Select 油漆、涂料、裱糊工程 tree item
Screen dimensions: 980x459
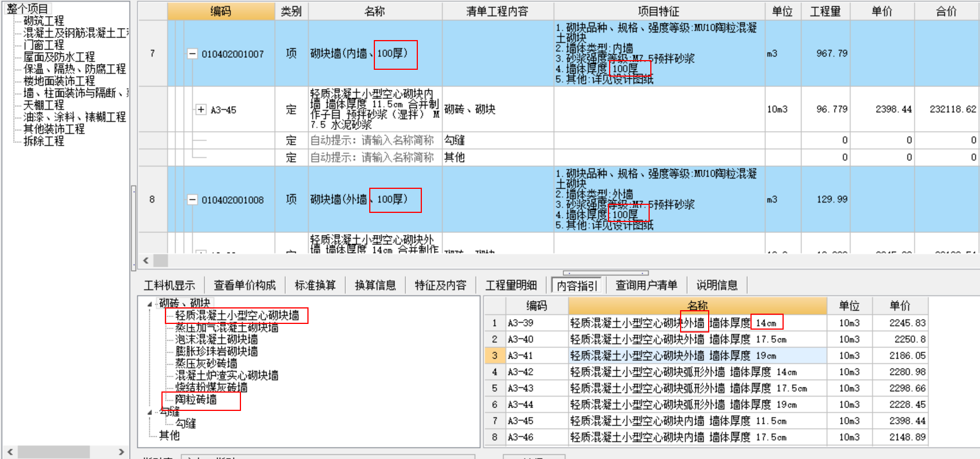[74, 117]
